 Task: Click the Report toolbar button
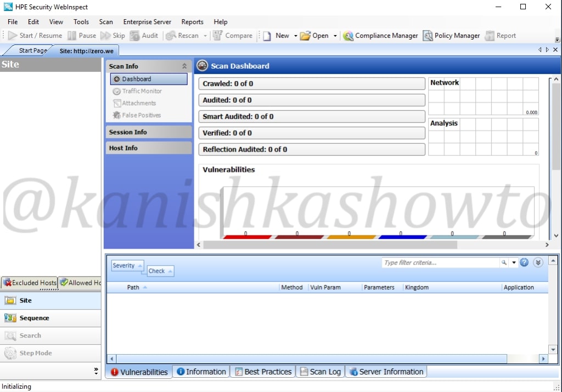pyautogui.click(x=501, y=36)
